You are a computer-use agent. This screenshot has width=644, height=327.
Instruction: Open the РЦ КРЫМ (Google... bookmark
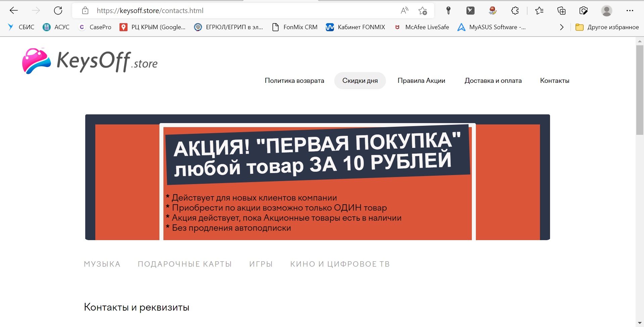click(x=153, y=27)
